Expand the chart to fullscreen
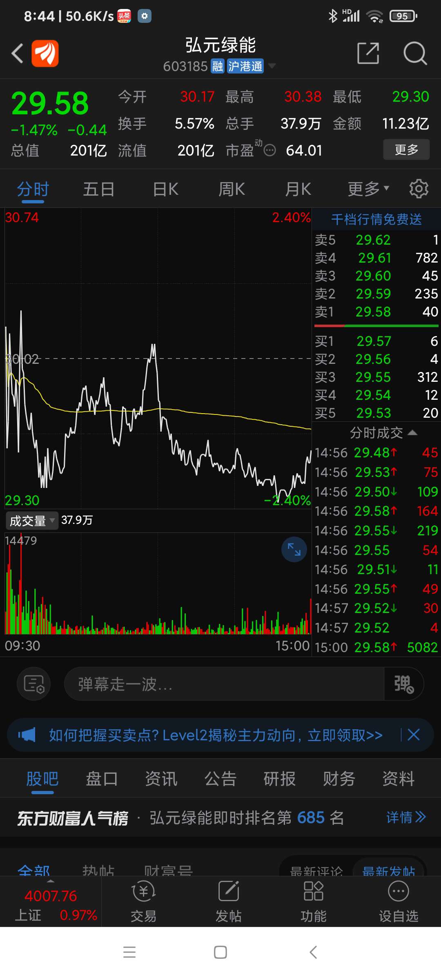441x980 pixels. pos(294,549)
